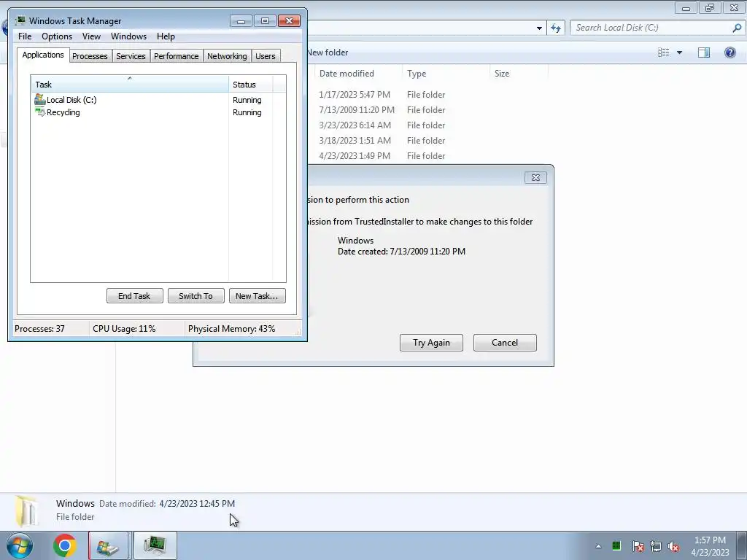Viewport: 747px width, 560px height.
Task: Click the CPU Usage: 11% status entry
Action: [124, 329]
